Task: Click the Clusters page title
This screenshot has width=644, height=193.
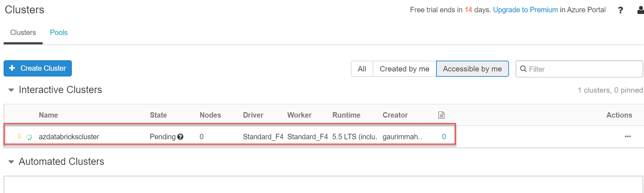Action: click(x=25, y=10)
